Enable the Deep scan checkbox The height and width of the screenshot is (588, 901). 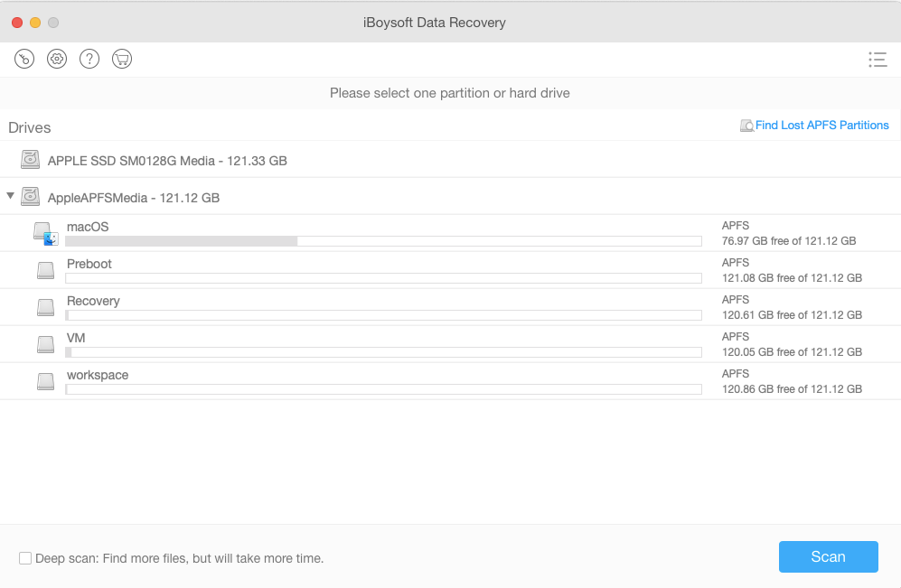coord(25,558)
